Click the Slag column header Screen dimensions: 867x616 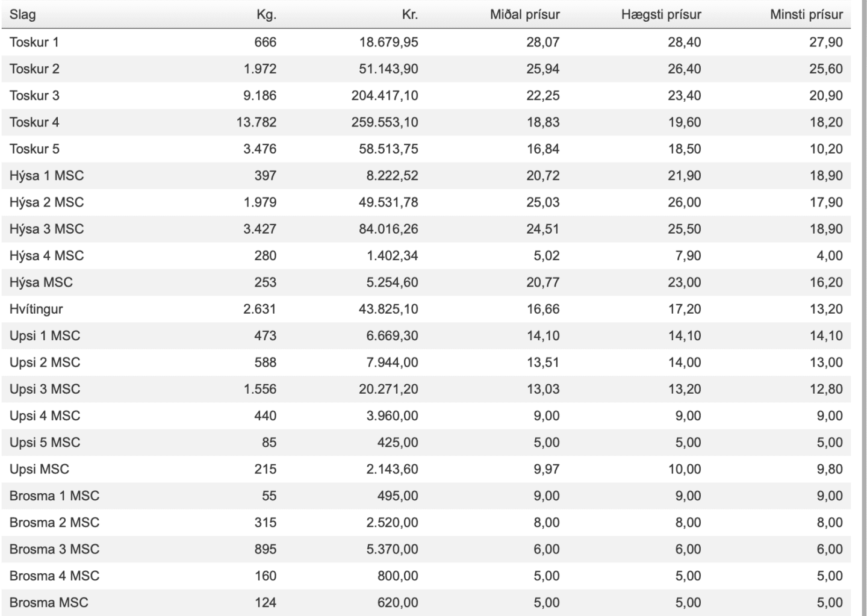pyautogui.click(x=23, y=14)
